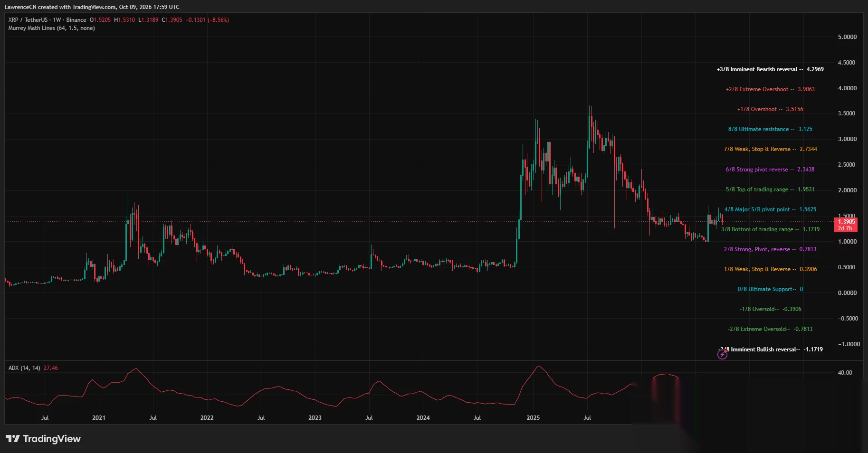
Task: Click the LawrenceCN created with TradingView.com header
Action: pyautogui.click(x=92, y=7)
